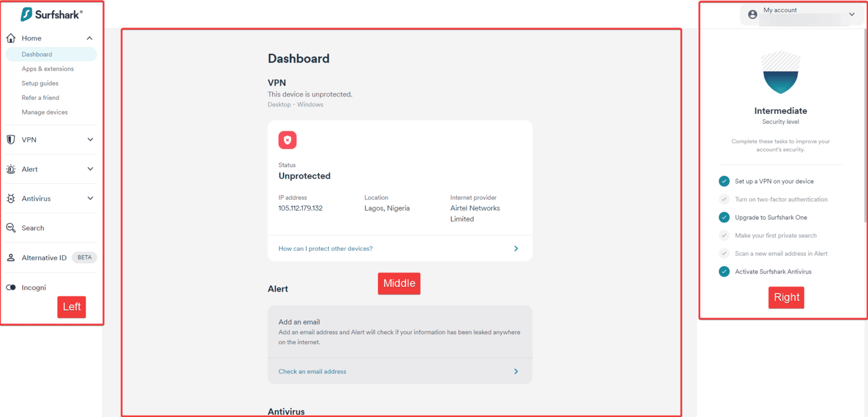Click 'Make your first private search' task
868x417 pixels.
[x=776, y=235]
